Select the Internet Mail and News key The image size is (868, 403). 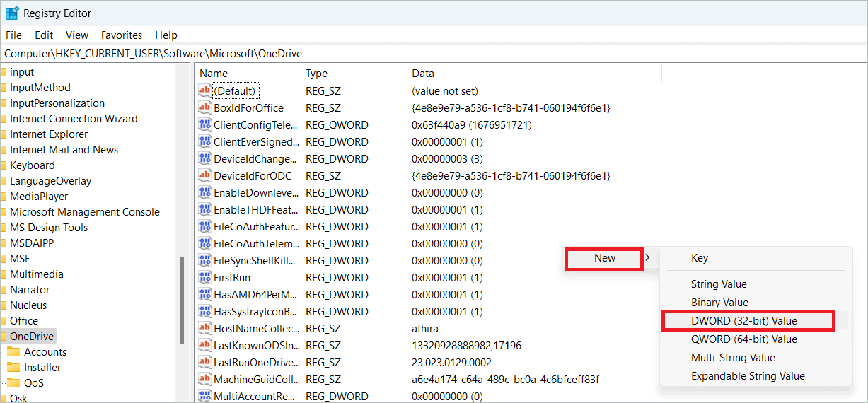click(64, 149)
